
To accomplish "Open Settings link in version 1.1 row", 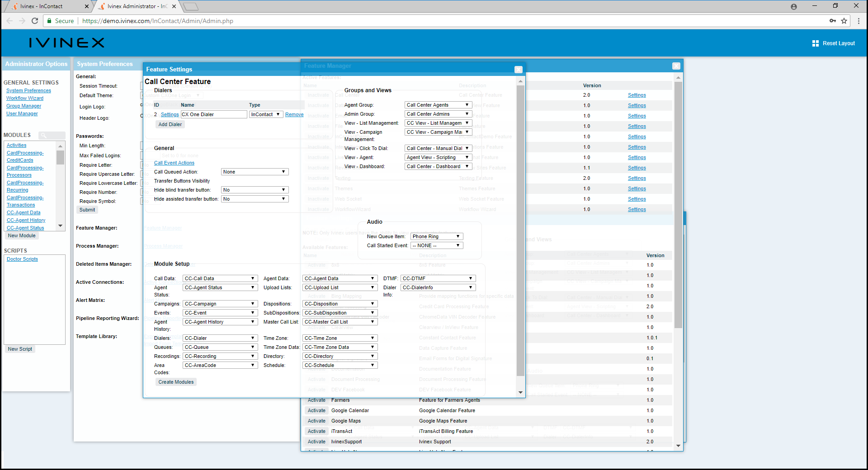I will [637, 168].
